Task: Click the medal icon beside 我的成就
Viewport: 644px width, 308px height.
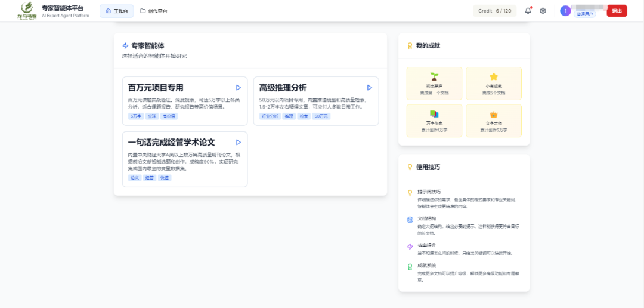Action: pos(410,46)
